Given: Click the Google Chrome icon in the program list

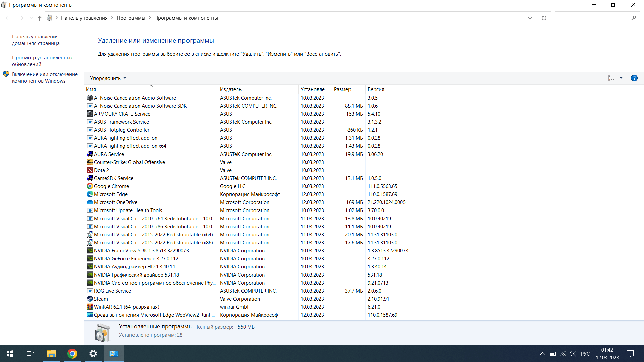Looking at the screenshot, I should (x=90, y=186).
